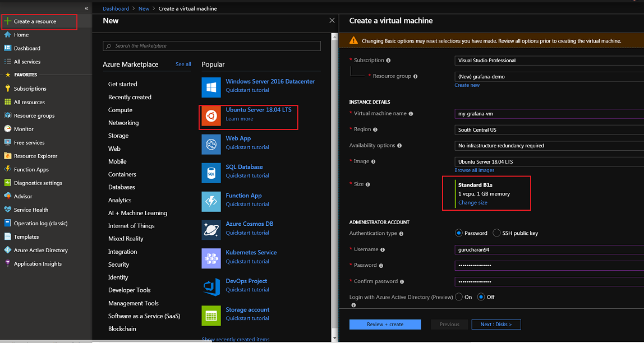Click the Browse all images link

(x=475, y=170)
